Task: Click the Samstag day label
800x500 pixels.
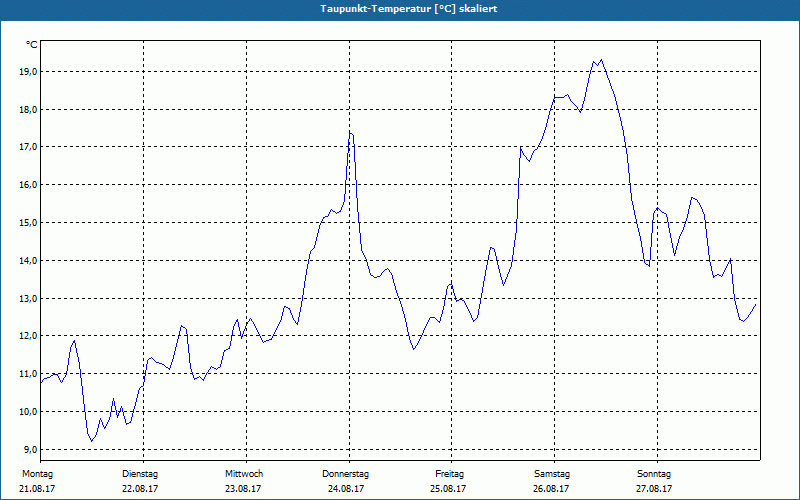Action: click(552, 474)
